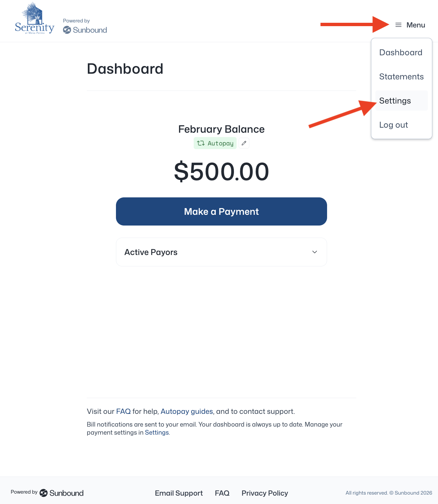Select Log out from the menu
The width and height of the screenshot is (438, 504).
pos(393,125)
